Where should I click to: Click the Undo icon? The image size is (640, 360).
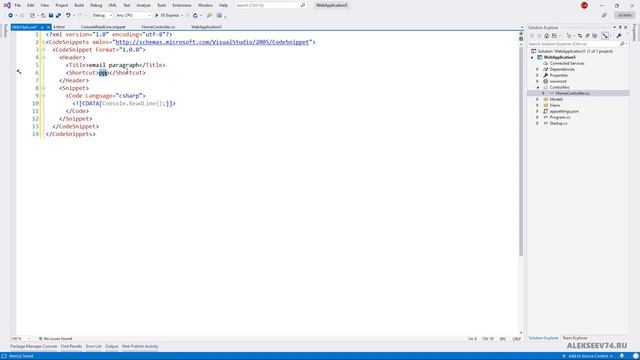tap(68, 16)
